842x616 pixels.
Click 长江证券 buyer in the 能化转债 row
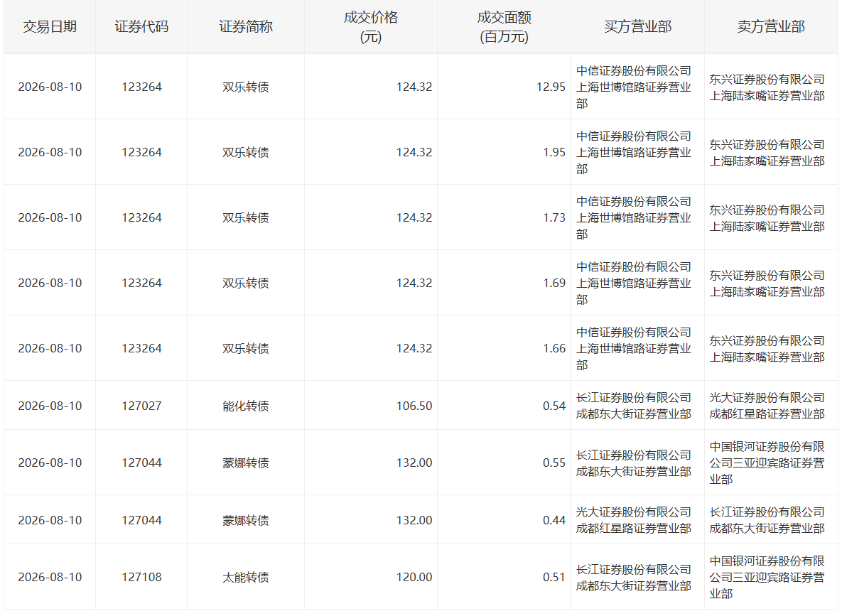tap(634, 406)
